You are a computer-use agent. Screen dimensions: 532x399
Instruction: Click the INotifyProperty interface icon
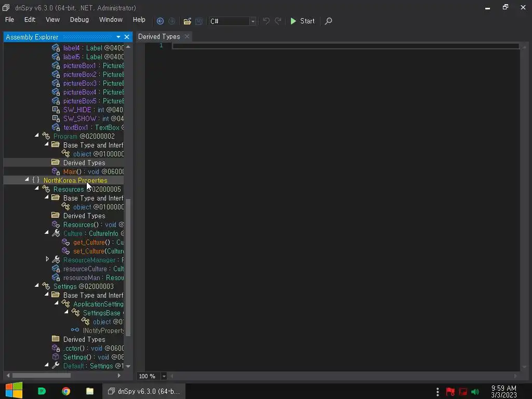75,330
